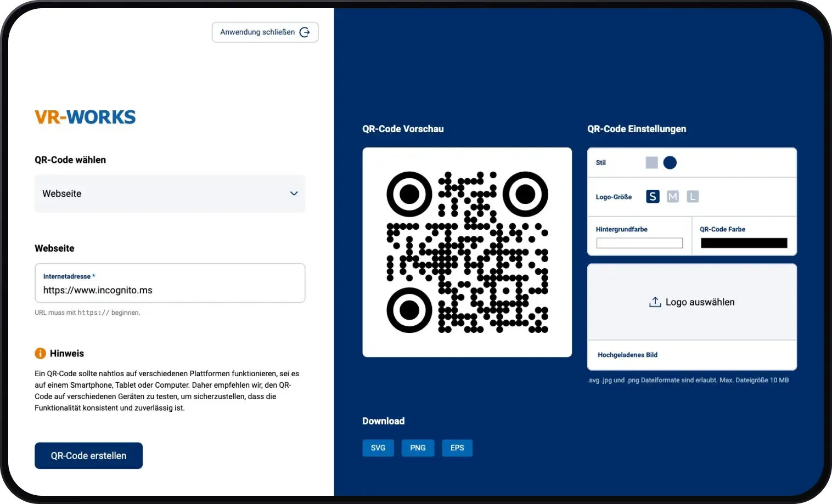Click the exit icon beside Anwendung schließen
This screenshot has width=832, height=504.
coord(305,32)
